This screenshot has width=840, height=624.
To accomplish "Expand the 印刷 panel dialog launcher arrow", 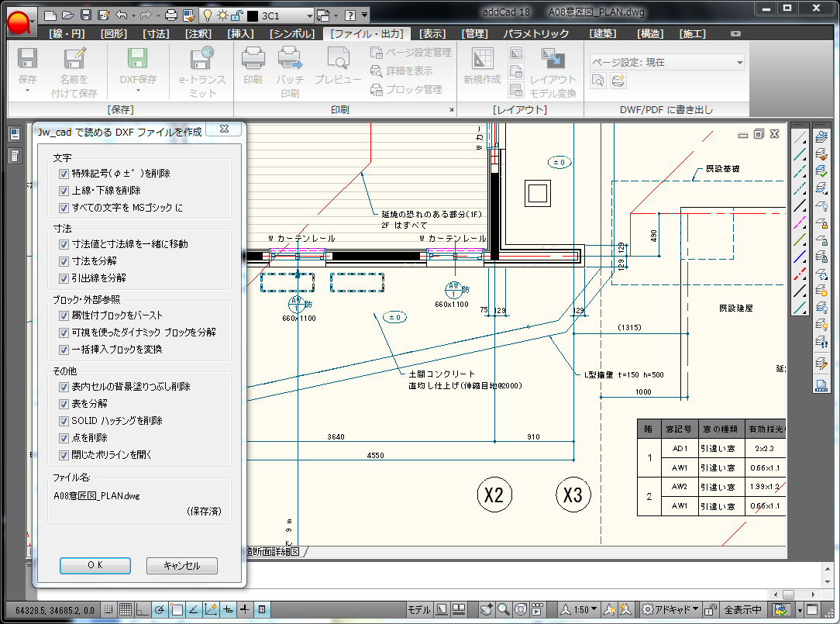I will tap(451, 110).
